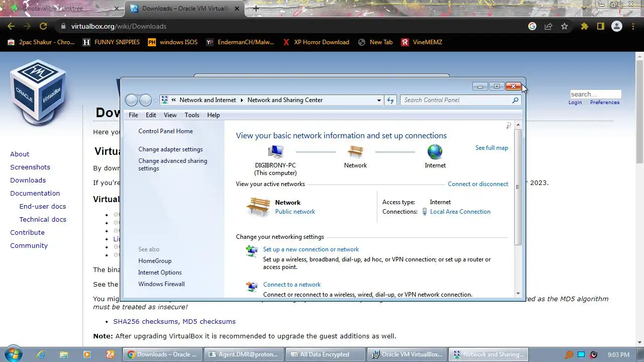Open the View menu

pyautogui.click(x=170, y=115)
